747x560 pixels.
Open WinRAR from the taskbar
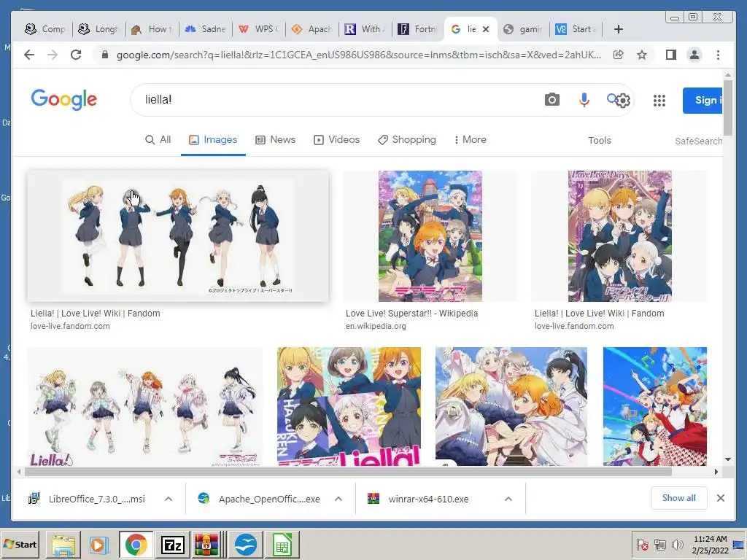[206, 544]
